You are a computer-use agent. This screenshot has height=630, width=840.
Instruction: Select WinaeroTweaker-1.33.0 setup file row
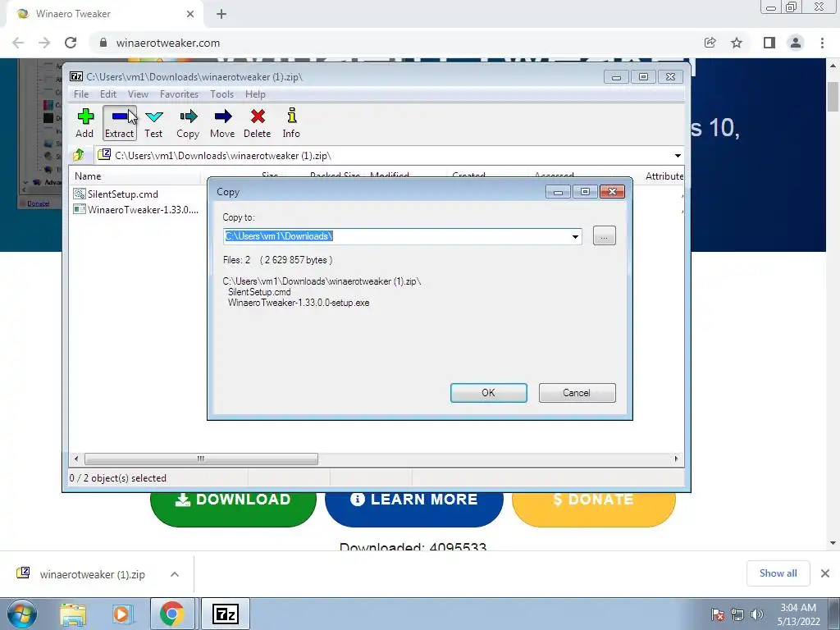click(x=136, y=209)
